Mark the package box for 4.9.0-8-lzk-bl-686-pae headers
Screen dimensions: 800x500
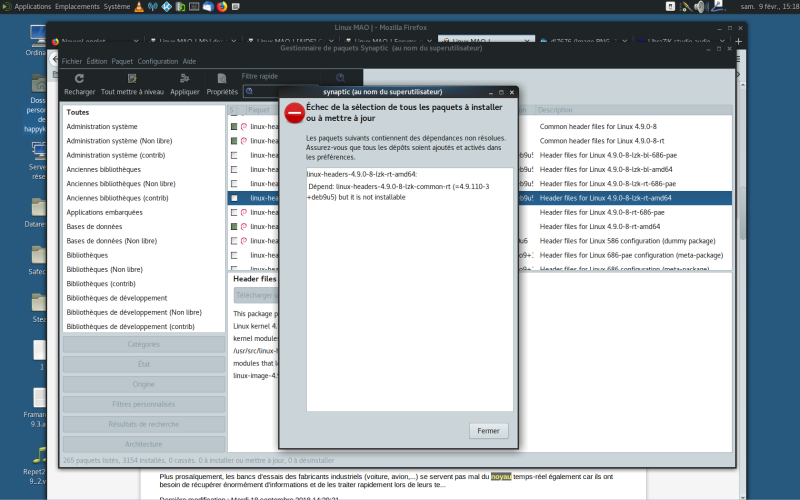coord(234,155)
